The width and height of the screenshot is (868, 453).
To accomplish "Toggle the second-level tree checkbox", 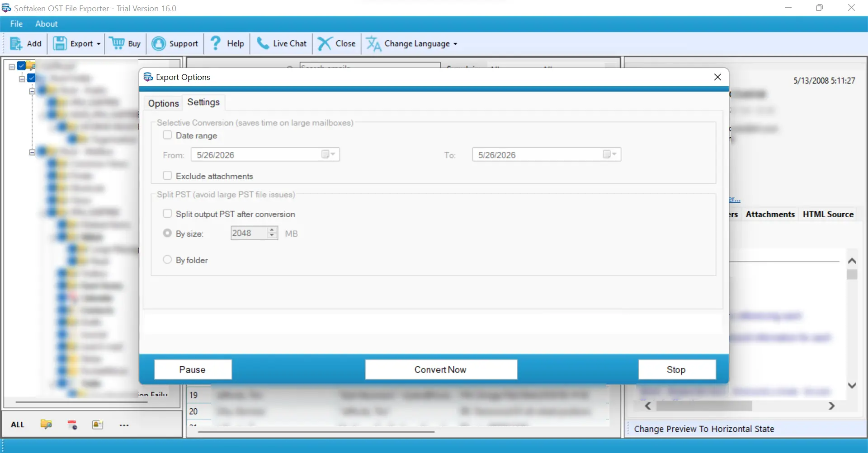I will (x=31, y=78).
